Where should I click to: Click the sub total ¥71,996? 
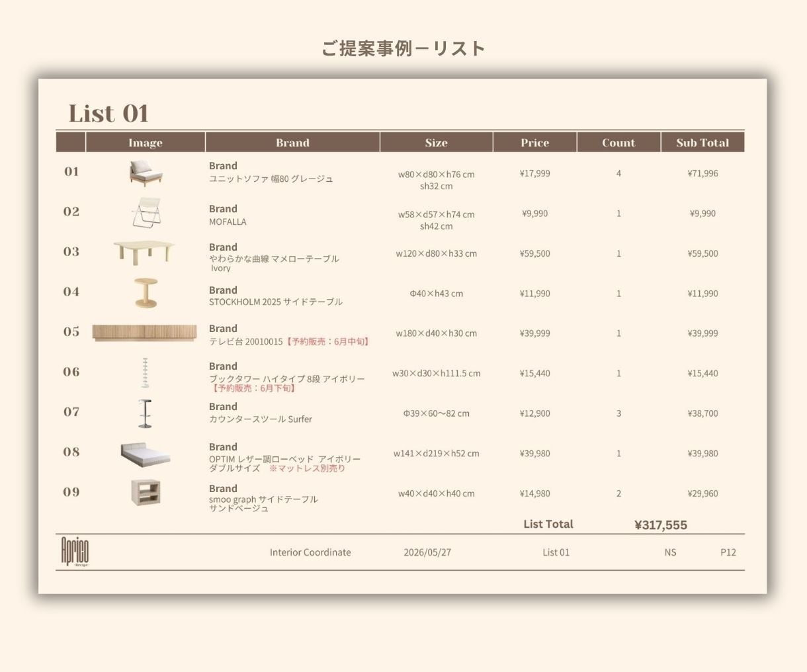702,173
